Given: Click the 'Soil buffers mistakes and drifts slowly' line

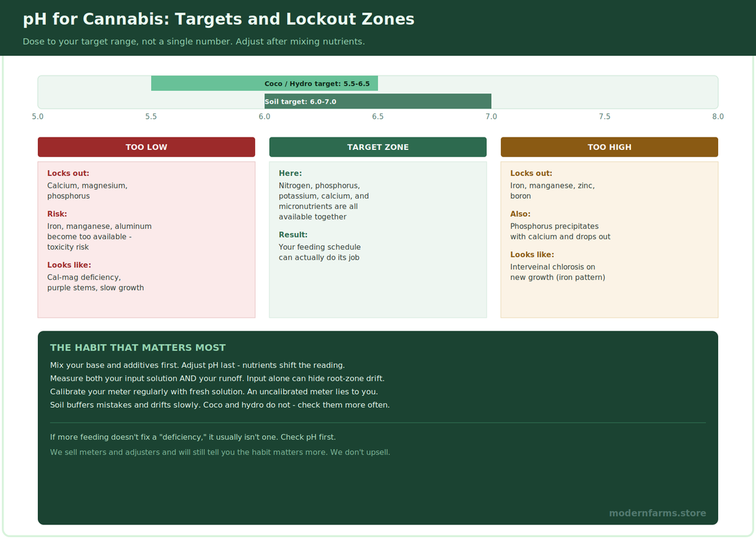Looking at the screenshot, I should coord(219,405).
